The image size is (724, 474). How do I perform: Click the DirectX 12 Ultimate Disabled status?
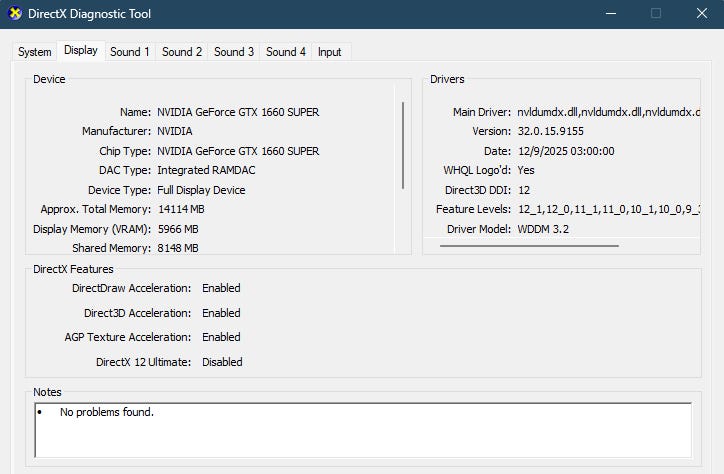[222, 362]
